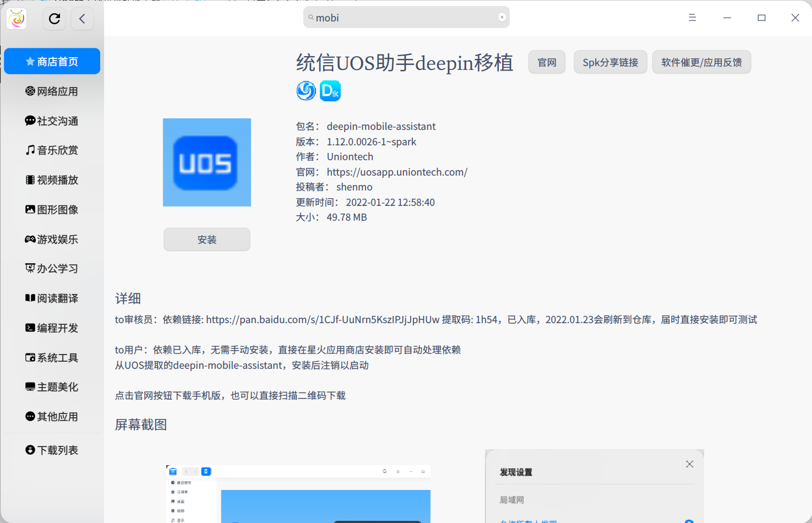Image resolution: width=812 pixels, height=523 pixels.
Task: Switch to 商店首页 store home
Action: [x=52, y=61]
